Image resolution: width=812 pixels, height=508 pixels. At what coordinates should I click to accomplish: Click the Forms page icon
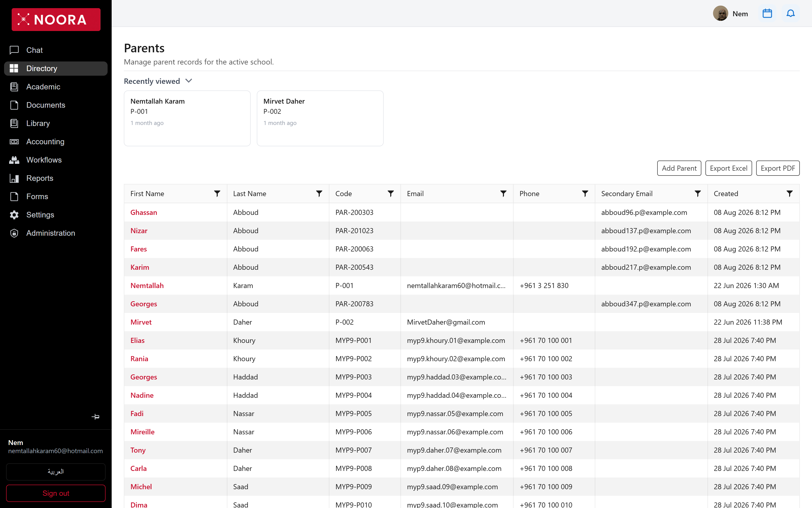click(x=14, y=197)
